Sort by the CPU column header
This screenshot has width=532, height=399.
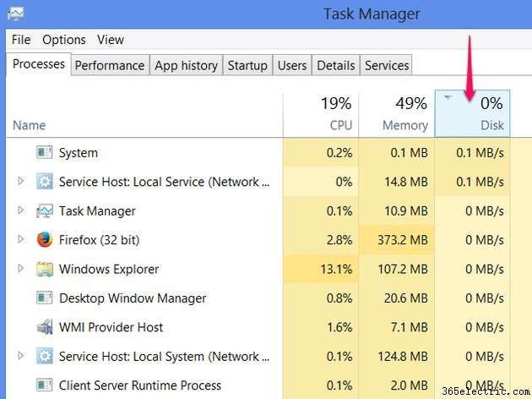[321, 114]
